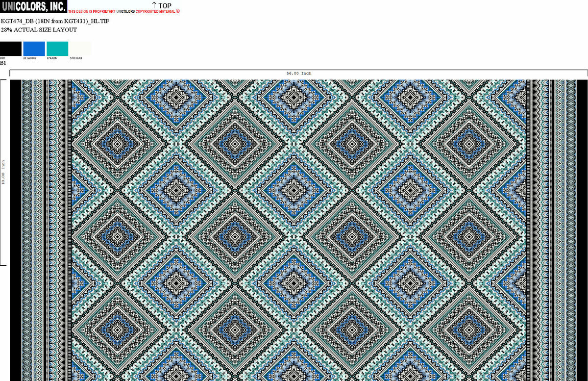The height and width of the screenshot is (381, 588).
Task: Click the '211A10C7' color code label
Action: tap(30, 58)
